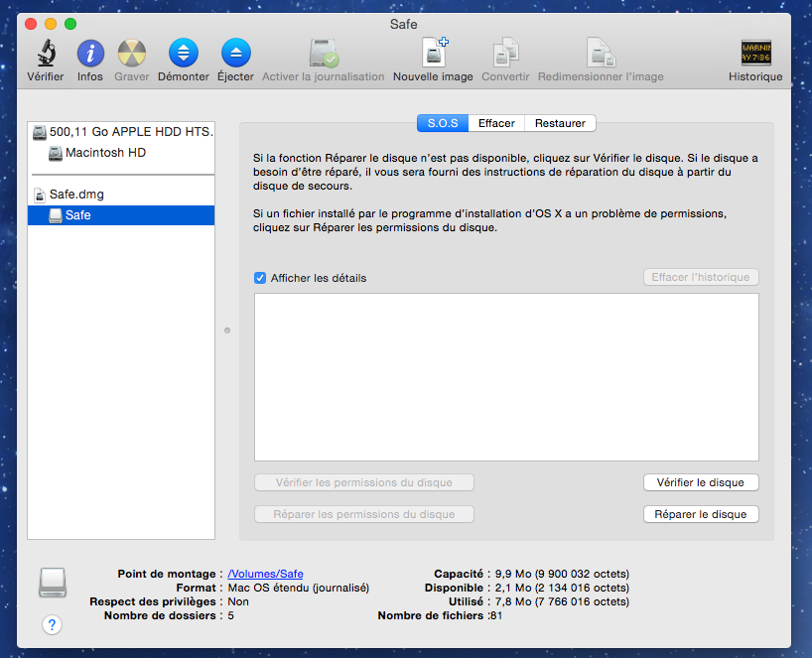Uncheck Afficher les détails checkbox
812x658 pixels.
260,278
